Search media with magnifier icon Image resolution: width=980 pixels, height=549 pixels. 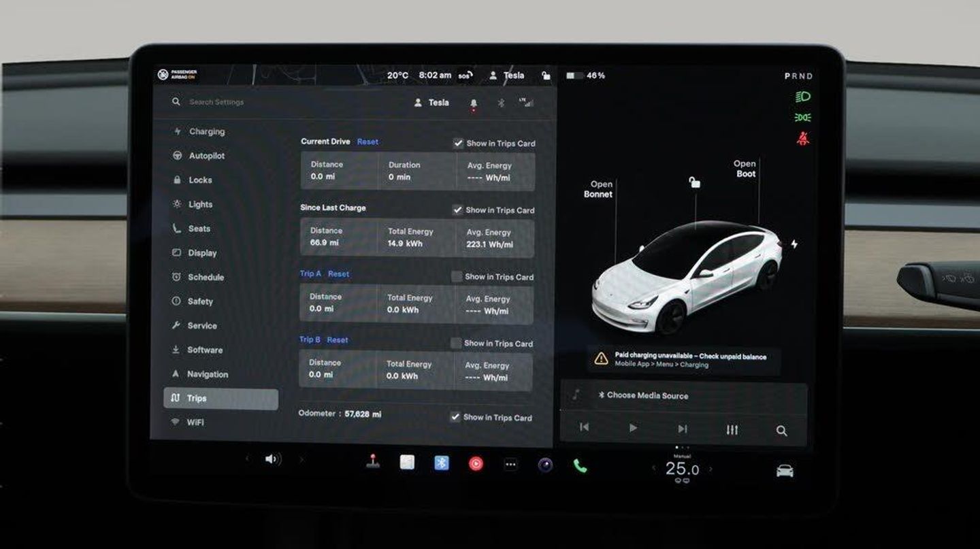point(781,431)
